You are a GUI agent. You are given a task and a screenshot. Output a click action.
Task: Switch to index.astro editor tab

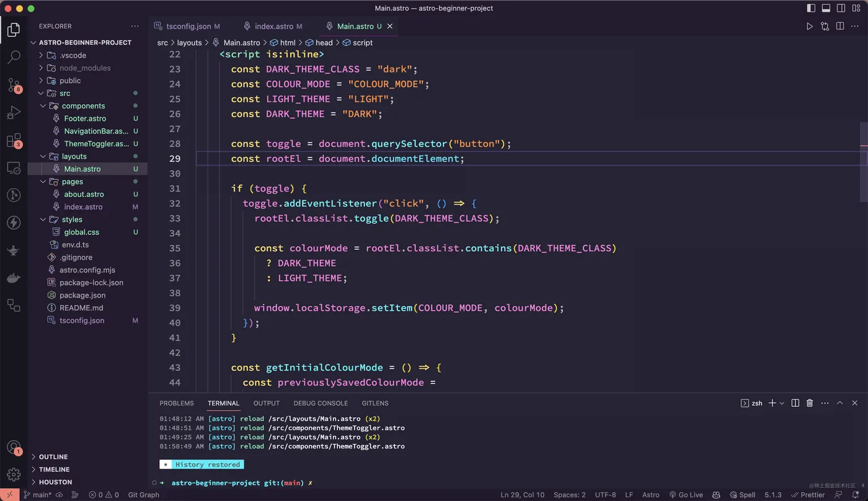(273, 26)
